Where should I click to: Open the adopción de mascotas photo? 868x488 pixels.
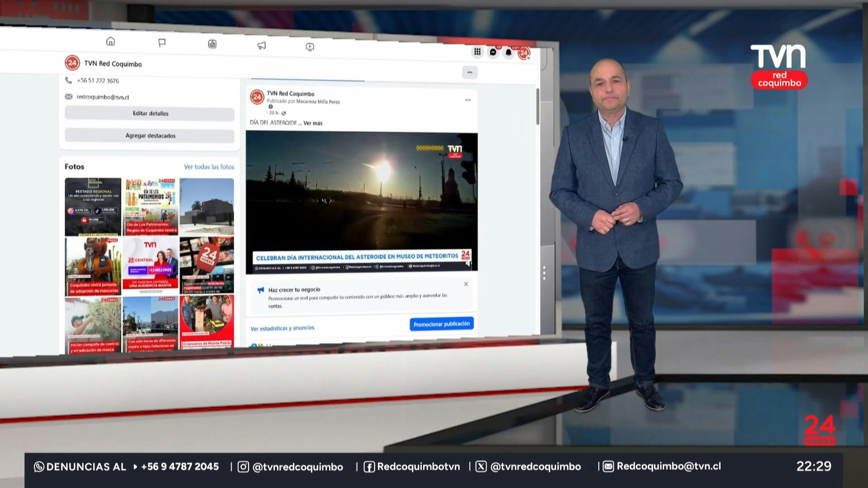[93, 267]
